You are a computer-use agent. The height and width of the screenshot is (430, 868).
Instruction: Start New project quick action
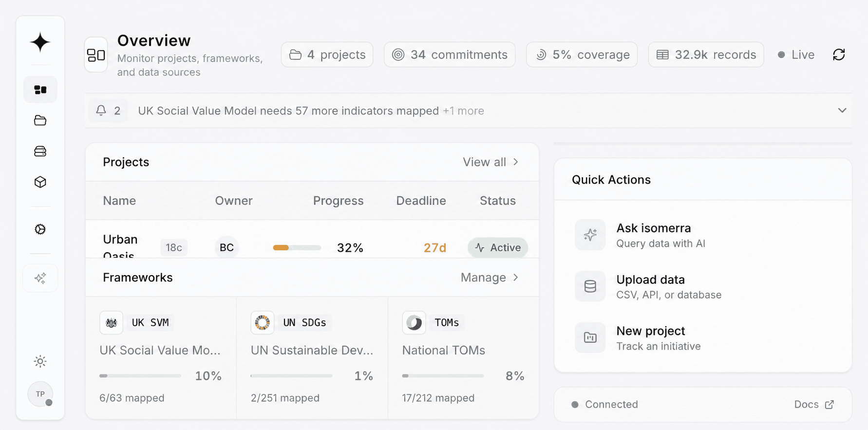(x=703, y=338)
